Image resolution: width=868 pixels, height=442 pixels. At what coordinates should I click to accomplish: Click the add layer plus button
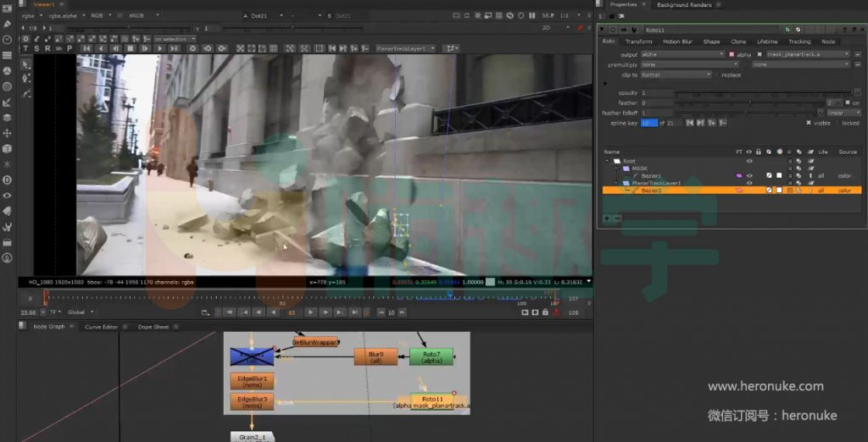point(606,218)
